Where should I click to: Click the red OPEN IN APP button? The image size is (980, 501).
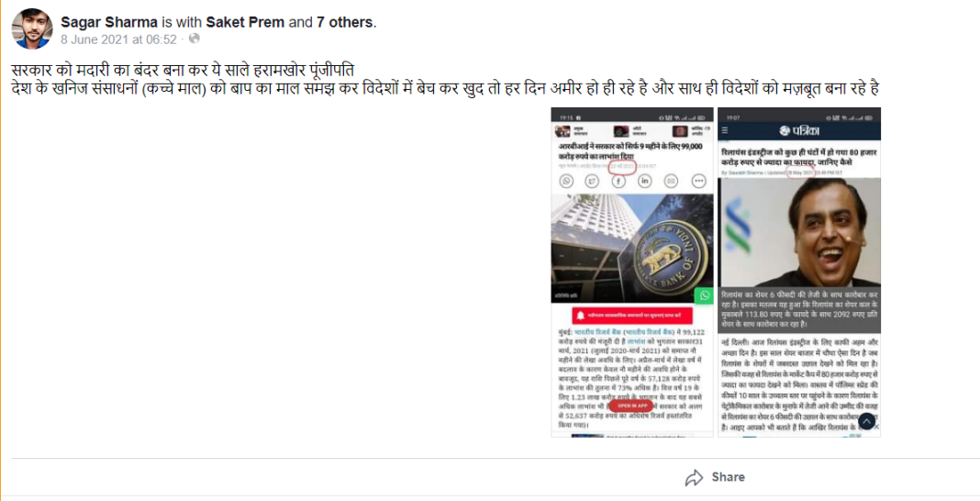632,406
